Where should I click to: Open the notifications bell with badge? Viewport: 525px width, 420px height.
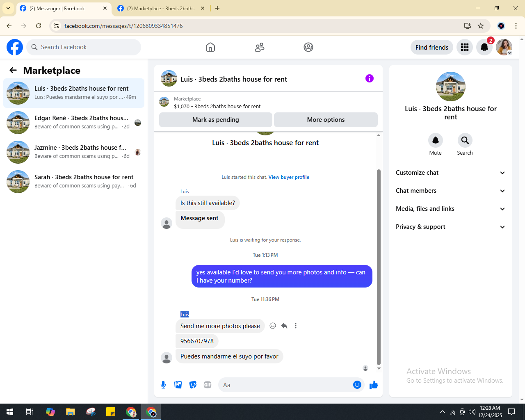tap(484, 47)
